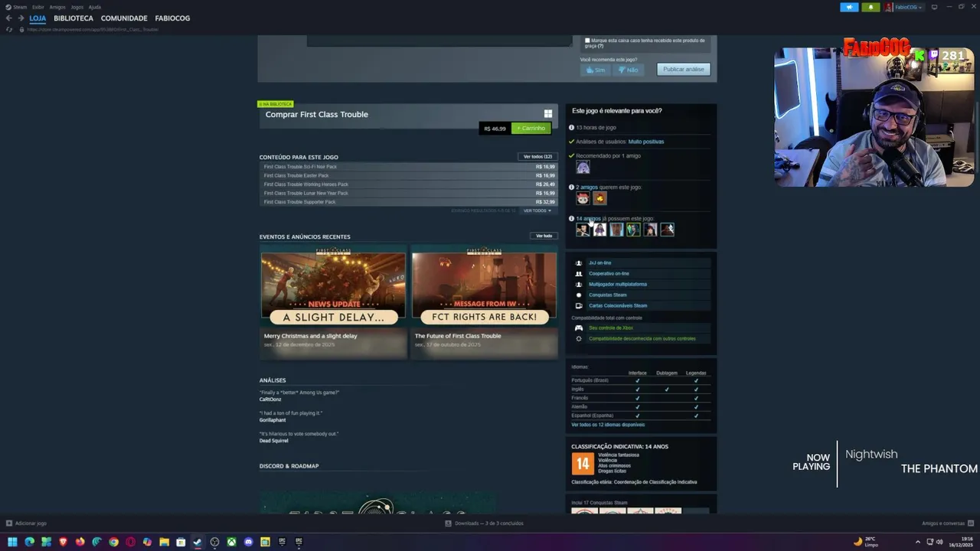The width and height of the screenshot is (980, 551).
Task: Open the green notifications bell icon
Action: point(871,7)
